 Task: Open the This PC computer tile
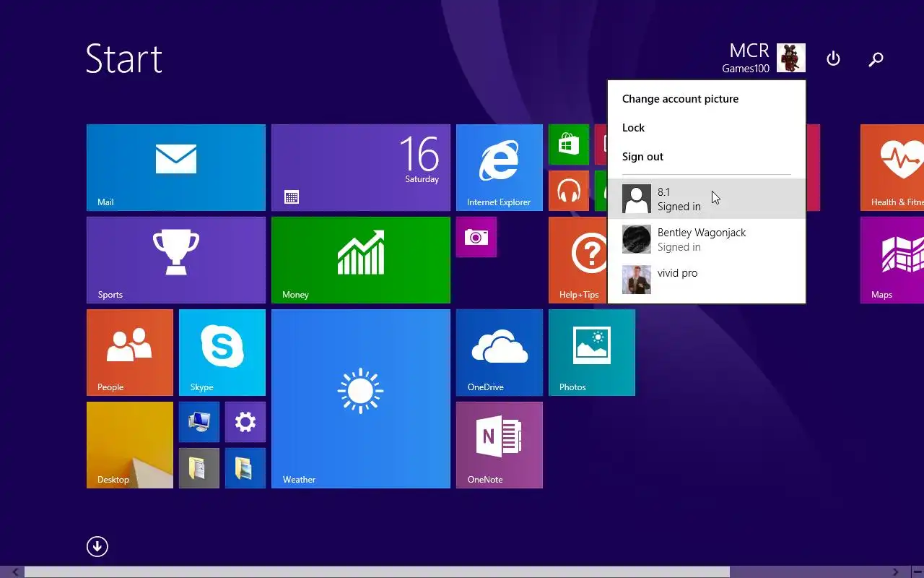pos(199,422)
